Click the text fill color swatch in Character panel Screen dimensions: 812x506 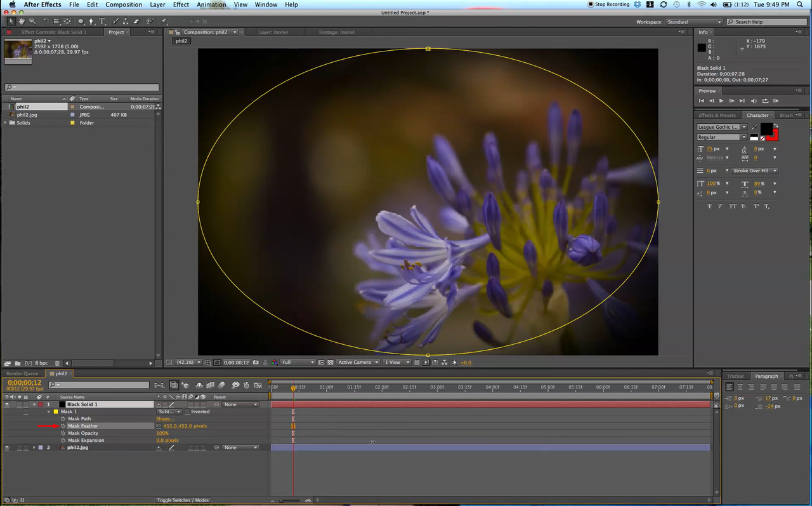tap(768, 130)
